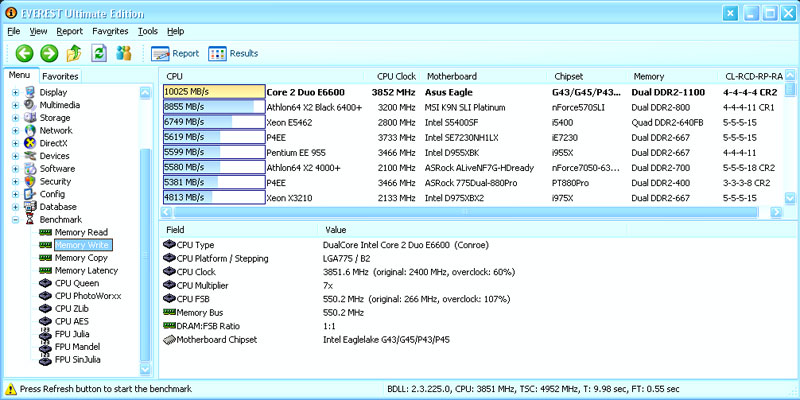Viewport: 800px width, 400px height.
Task: Click results horizontal scrollbar right arrow
Action: (776, 212)
